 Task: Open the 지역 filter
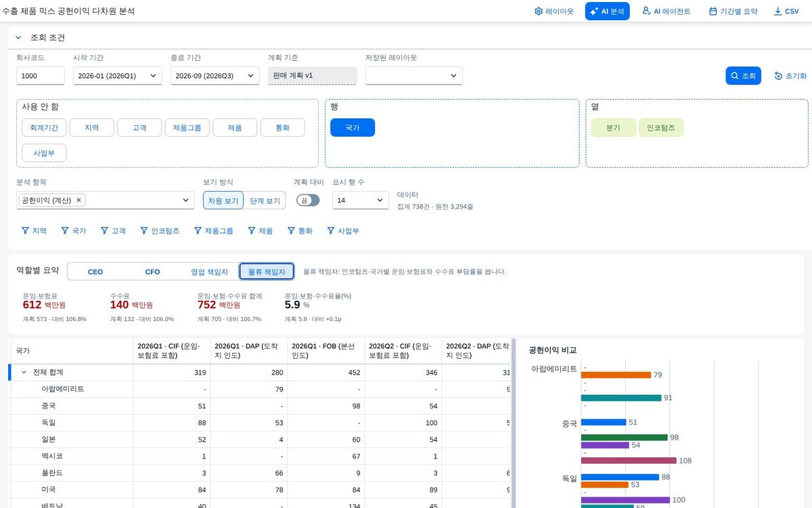[x=34, y=231]
